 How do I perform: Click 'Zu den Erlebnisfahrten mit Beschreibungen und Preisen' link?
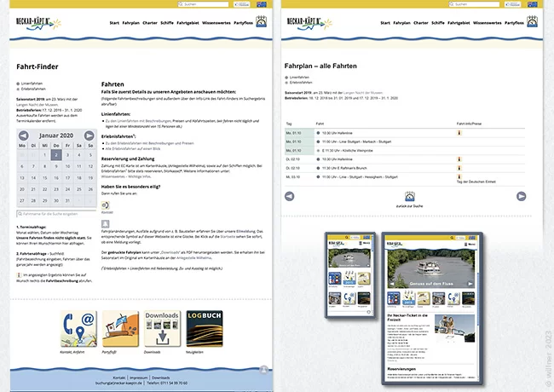tap(149, 143)
